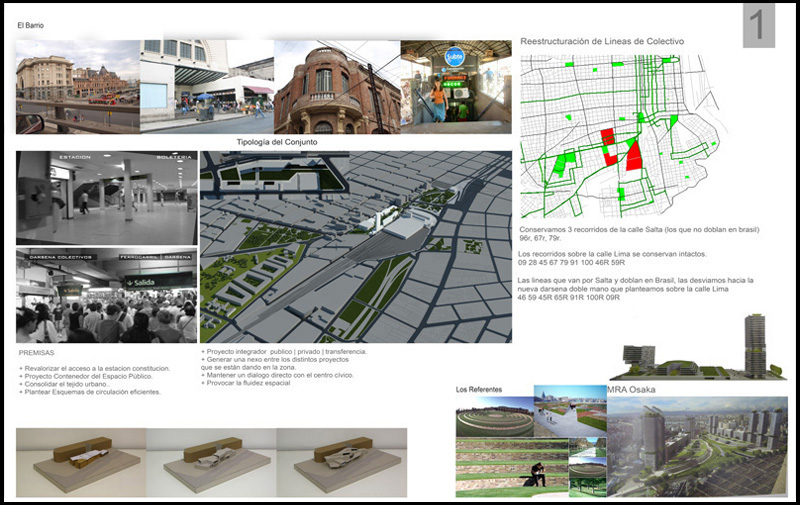Open the 3D aerial rendering of the urban site
This screenshot has width=800, height=505.
coord(356,247)
